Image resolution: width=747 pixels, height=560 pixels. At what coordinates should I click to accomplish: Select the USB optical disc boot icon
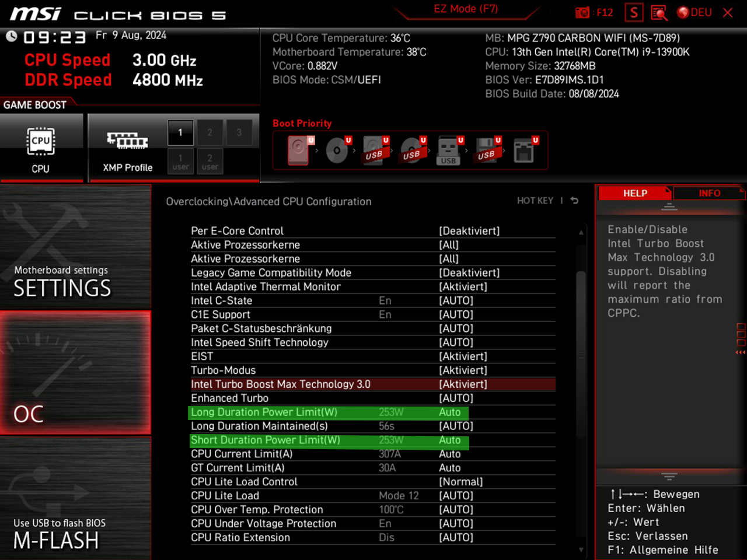(412, 150)
